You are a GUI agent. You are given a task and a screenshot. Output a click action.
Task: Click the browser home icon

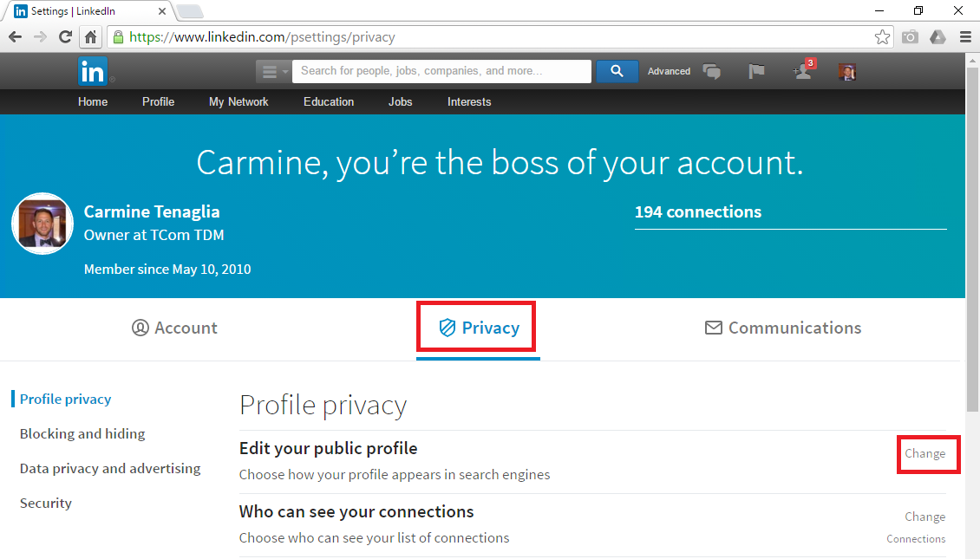[90, 37]
